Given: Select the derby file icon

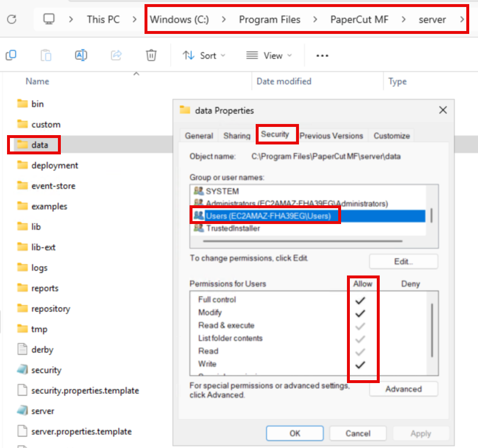Looking at the screenshot, I should pos(22,349).
